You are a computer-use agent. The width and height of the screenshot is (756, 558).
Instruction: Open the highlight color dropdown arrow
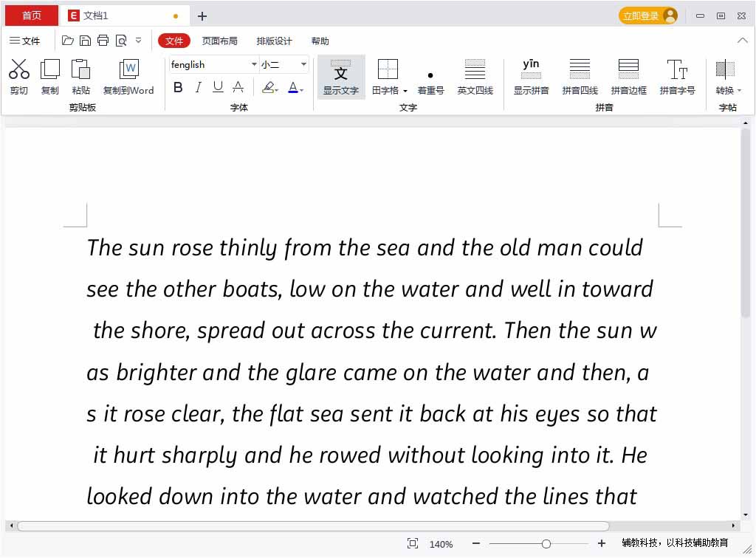(278, 90)
